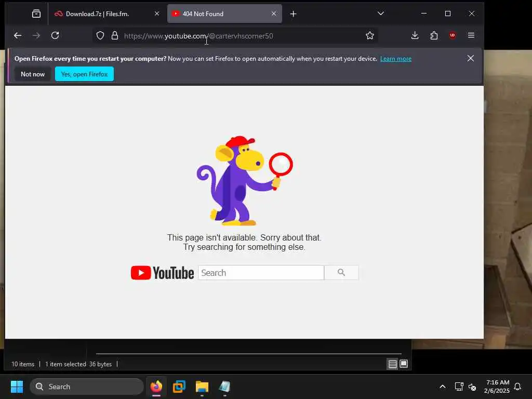The image size is (532, 399).
Task: Dismiss the Firefox startup notification bar
Action: 470,58
